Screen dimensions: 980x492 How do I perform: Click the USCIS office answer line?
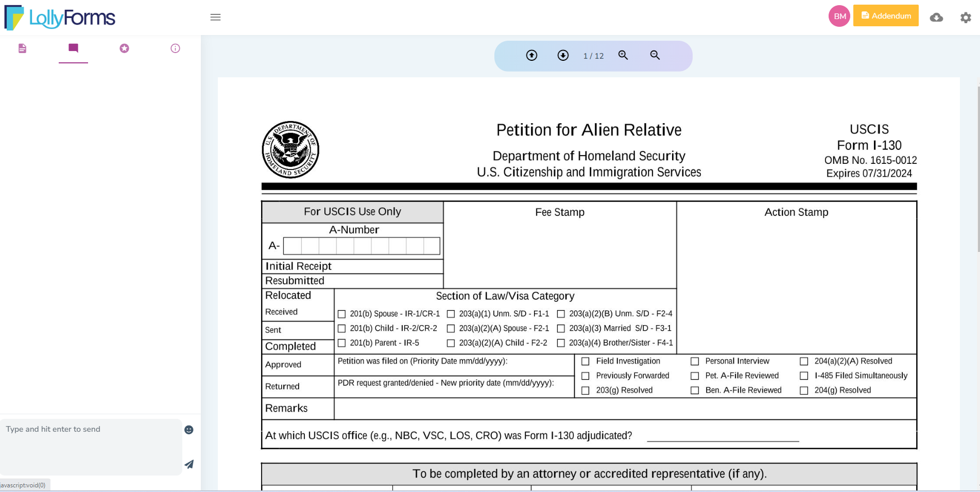[x=723, y=437]
